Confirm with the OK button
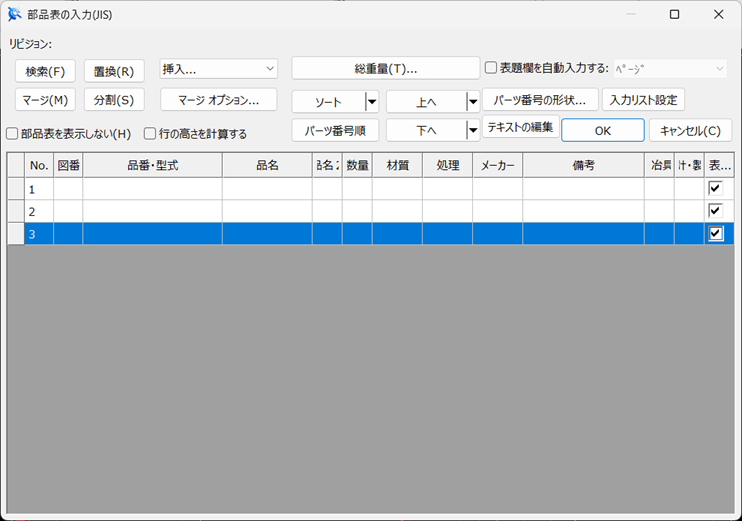This screenshot has width=742, height=521. pos(603,130)
